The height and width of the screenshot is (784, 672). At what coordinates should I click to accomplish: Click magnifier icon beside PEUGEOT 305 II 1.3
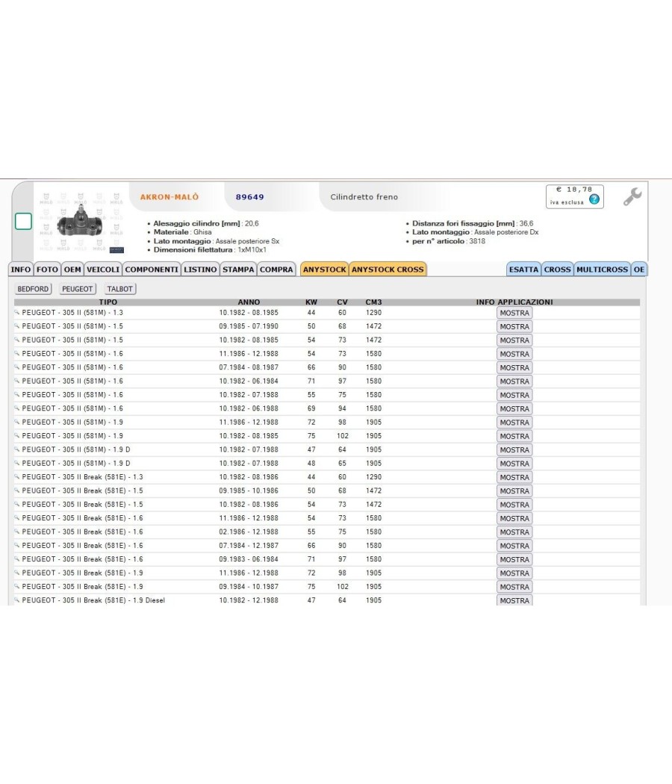[x=16, y=312]
